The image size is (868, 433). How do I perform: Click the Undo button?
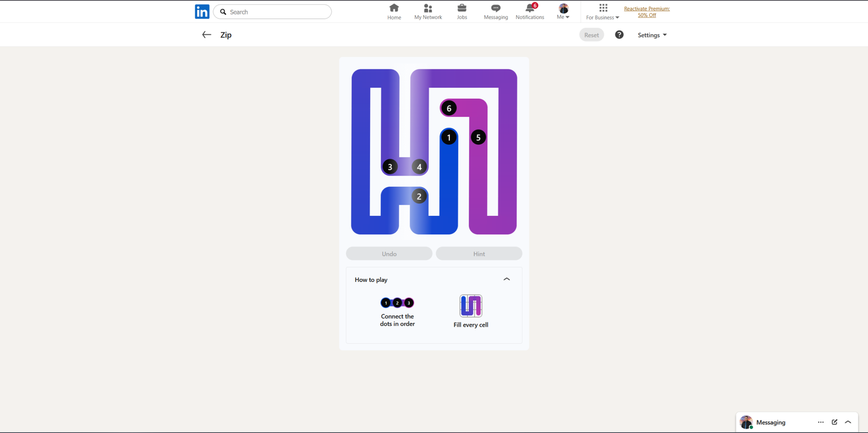[x=389, y=254]
